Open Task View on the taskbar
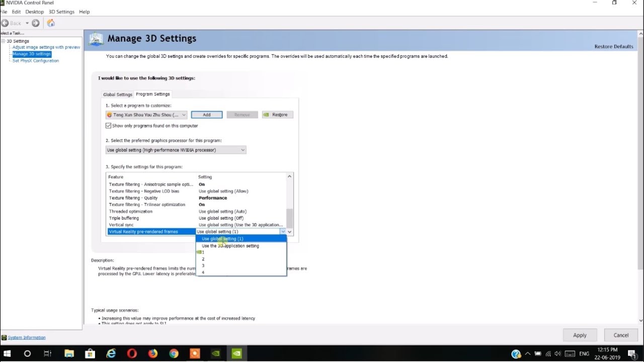The height and width of the screenshot is (362, 644). point(48,353)
